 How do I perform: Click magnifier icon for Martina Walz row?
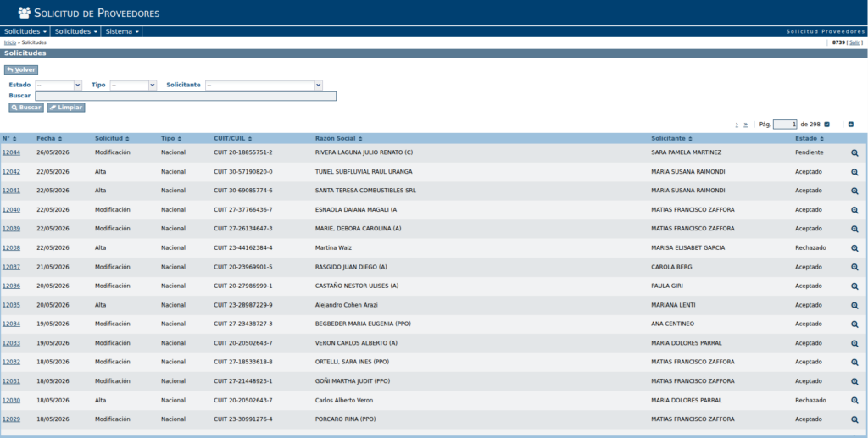854,248
